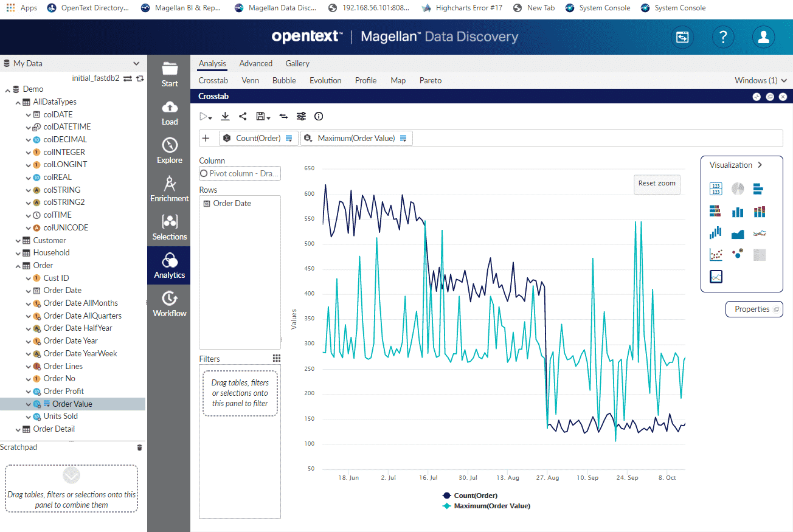The height and width of the screenshot is (532, 793).
Task: Expand the Order Detail table
Action: [x=18, y=429]
